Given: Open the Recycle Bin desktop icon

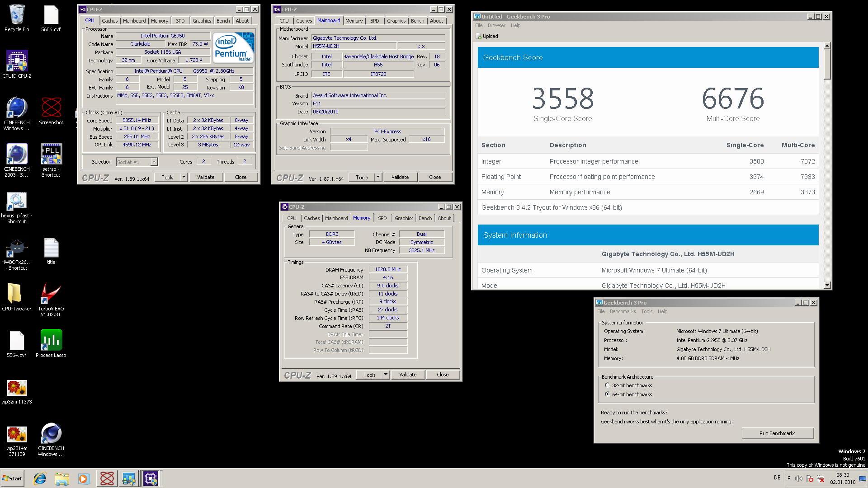Looking at the screenshot, I should (x=17, y=18).
